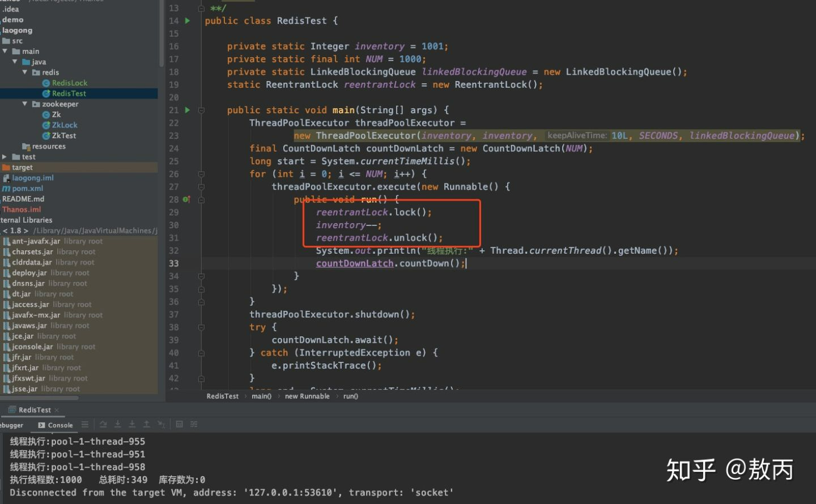
Task: Expand the test folder arrow
Action: [5, 157]
